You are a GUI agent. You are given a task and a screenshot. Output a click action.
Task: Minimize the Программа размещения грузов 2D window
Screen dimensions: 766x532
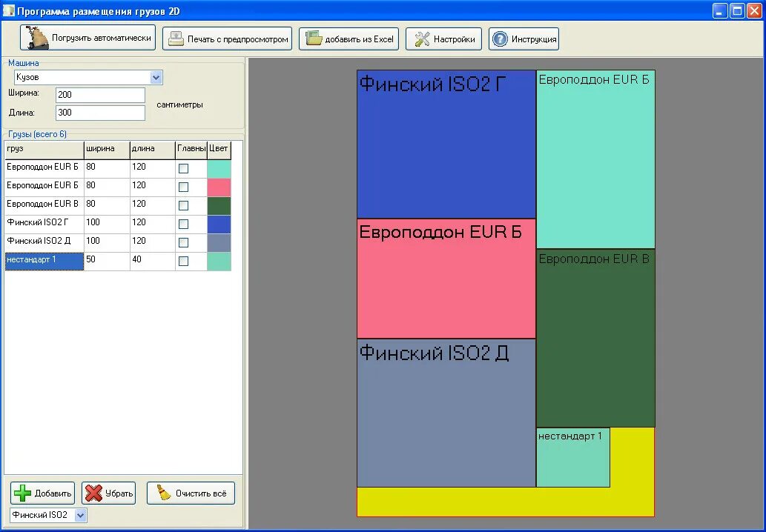coord(719,10)
